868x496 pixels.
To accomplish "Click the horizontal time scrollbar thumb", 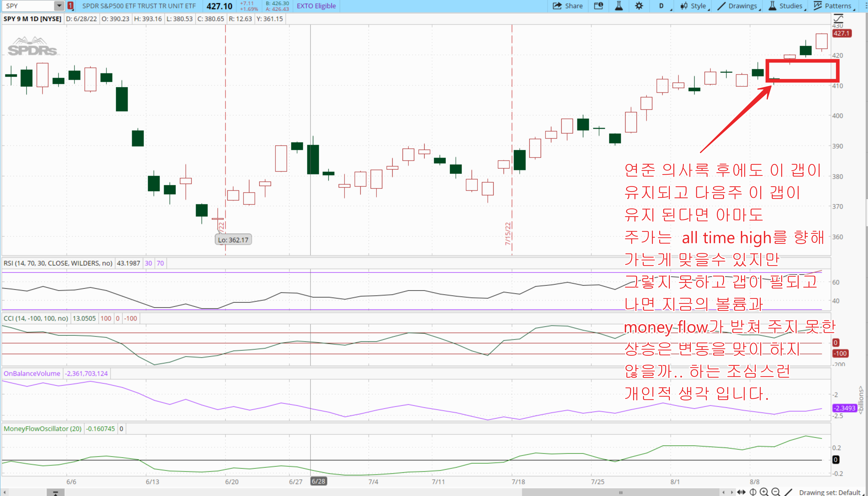I will (x=620, y=492).
